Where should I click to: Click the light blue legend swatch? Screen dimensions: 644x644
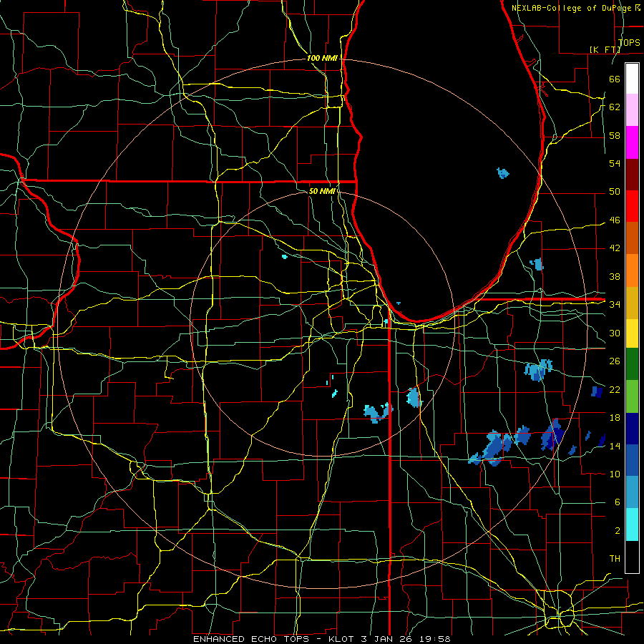[632, 492]
